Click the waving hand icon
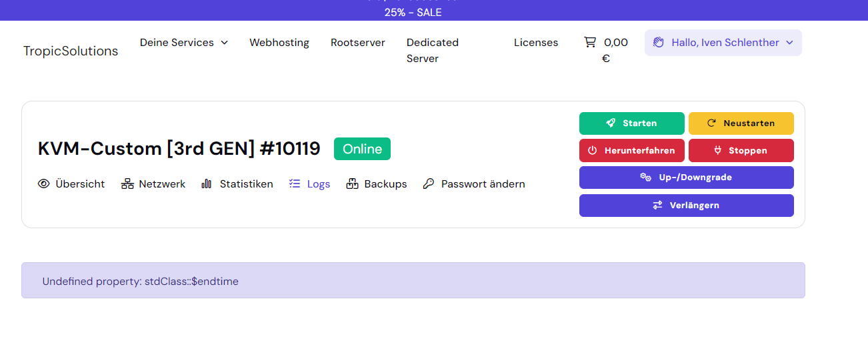Viewport: 868px width, 337px height. pos(659,43)
